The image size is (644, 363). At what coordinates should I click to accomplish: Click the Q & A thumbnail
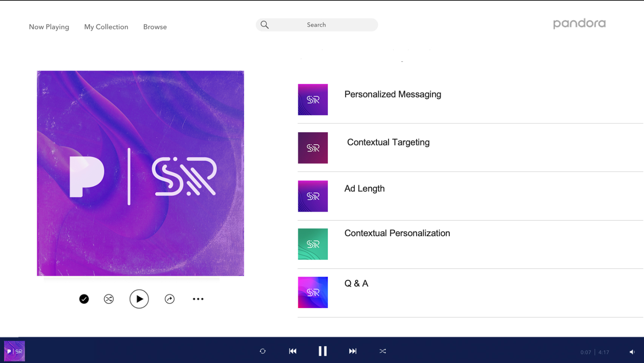pos(313,292)
